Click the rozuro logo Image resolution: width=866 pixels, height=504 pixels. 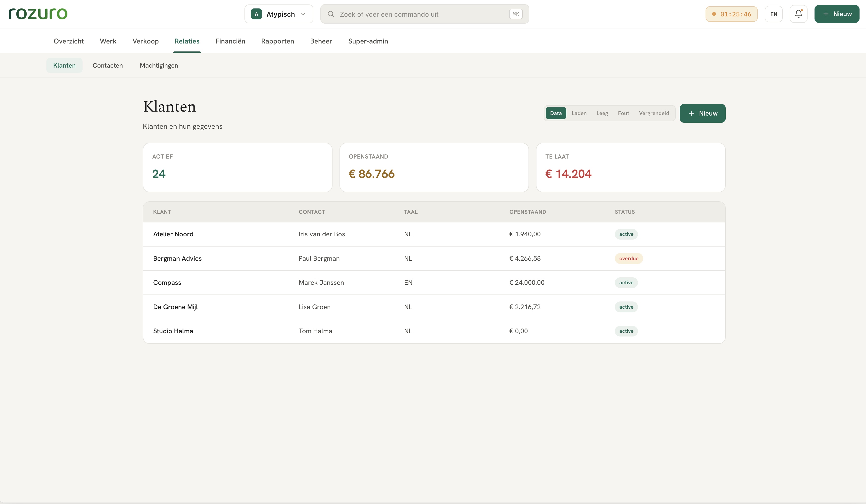pyautogui.click(x=38, y=14)
